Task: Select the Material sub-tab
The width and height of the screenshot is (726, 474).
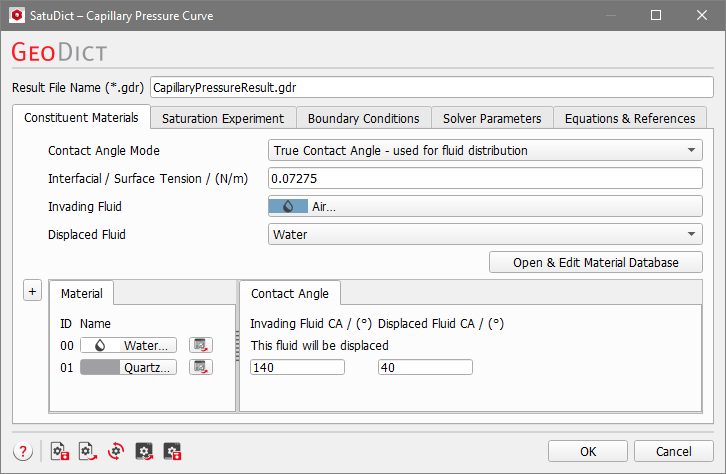Action: (81, 293)
